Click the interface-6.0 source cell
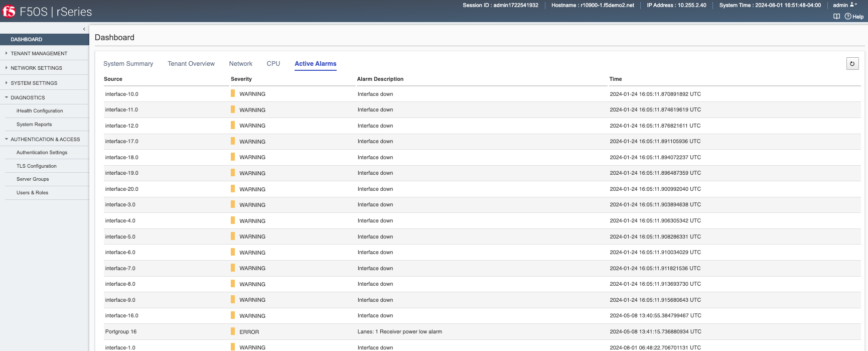The width and height of the screenshot is (868, 351). point(120,252)
